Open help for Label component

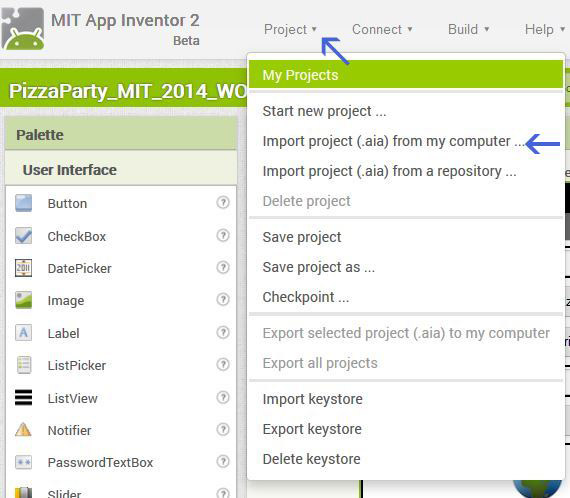[223, 332]
